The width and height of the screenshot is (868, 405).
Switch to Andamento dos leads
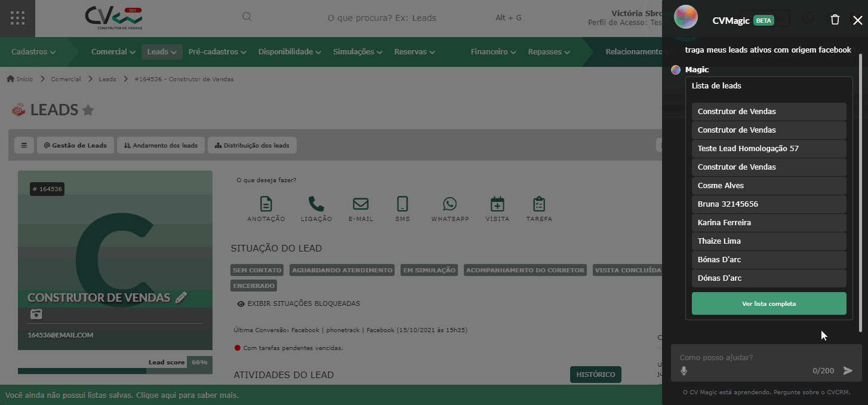tap(161, 145)
